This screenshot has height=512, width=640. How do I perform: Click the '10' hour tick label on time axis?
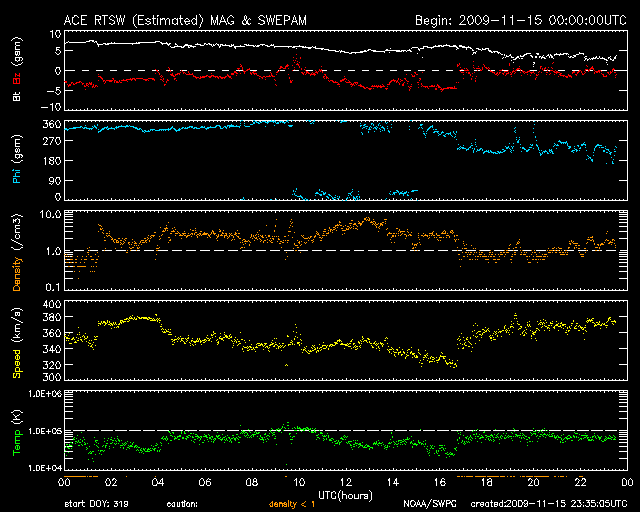tap(299, 483)
